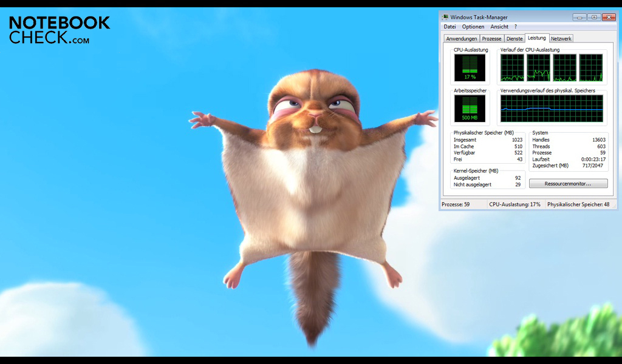
Task: Click the third CPU history graph
Action: pyautogui.click(x=564, y=68)
